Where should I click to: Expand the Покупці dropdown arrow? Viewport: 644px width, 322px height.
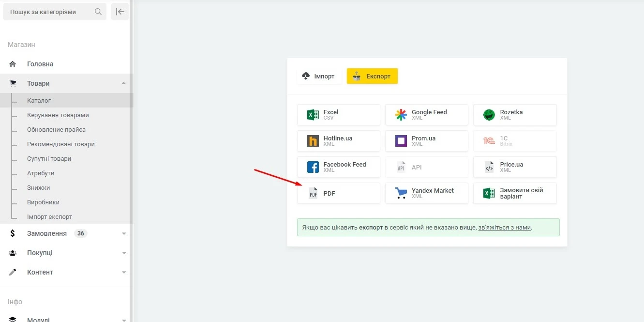(124, 253)
